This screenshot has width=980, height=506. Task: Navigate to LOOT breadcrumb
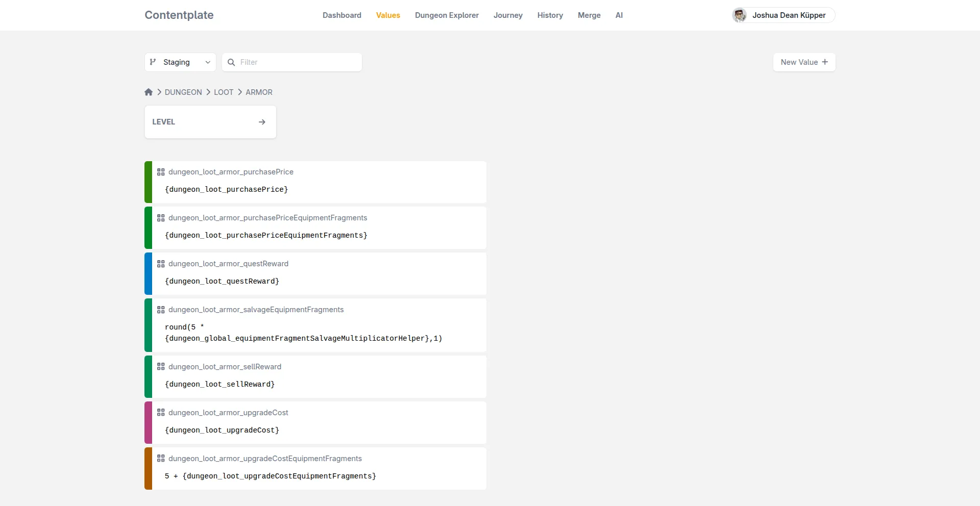[x=224, y=92]
